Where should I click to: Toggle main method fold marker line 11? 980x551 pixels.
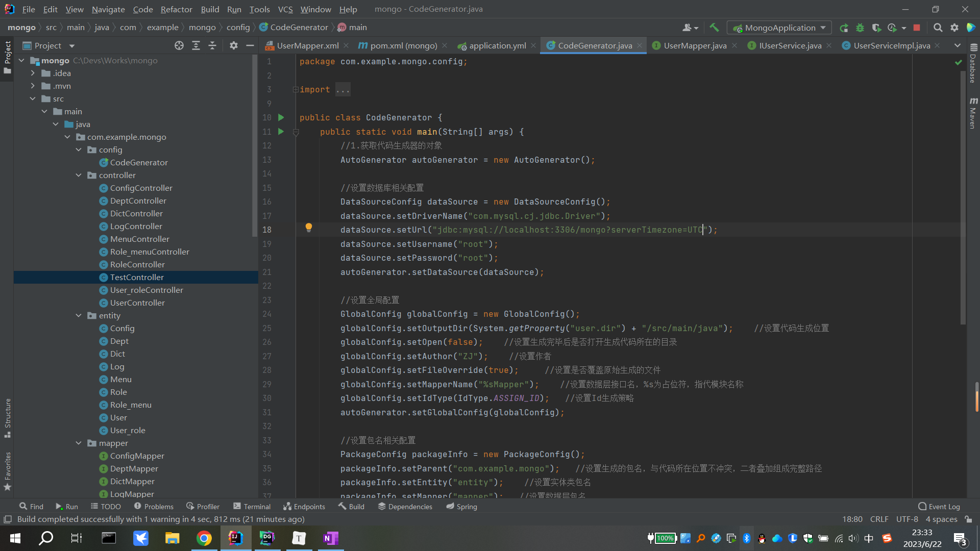tap(296, 132)
